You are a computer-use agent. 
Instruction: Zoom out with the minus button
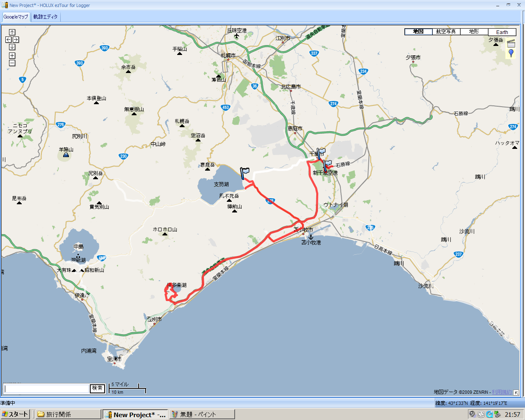(x=12, y=63)
